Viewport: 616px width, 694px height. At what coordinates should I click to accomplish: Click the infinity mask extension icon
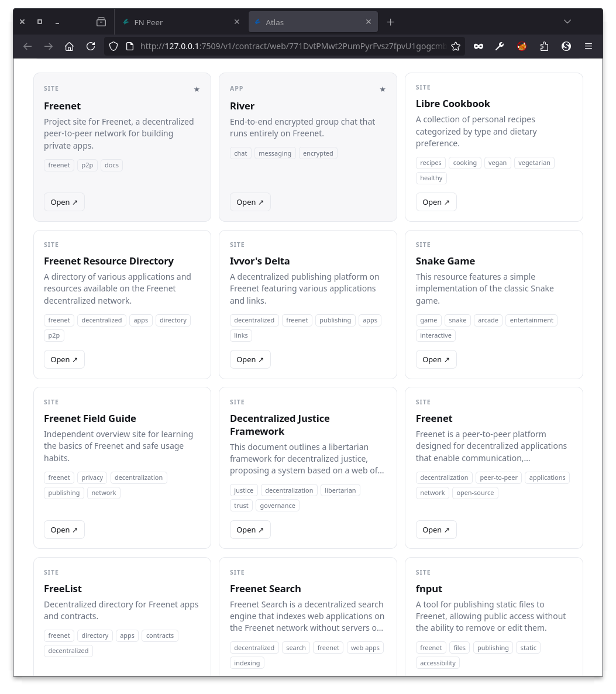coord(479,46)
